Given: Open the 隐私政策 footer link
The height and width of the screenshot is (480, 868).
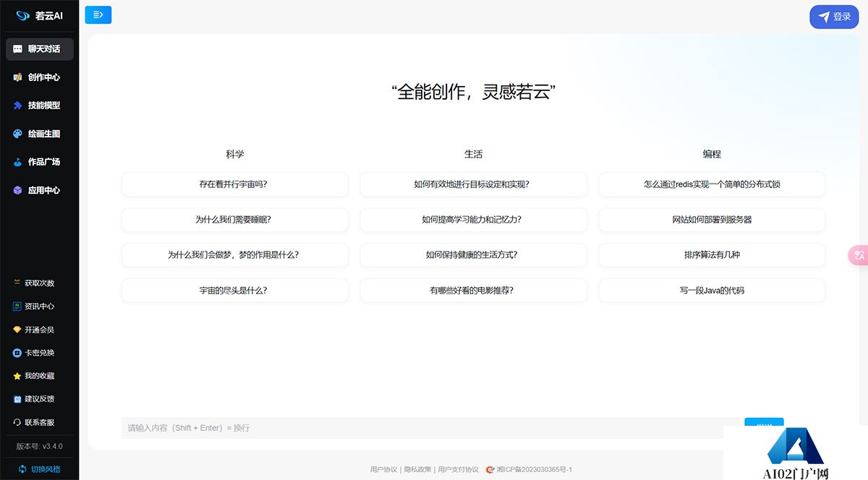Looking at the screenshot, I should [417, 470].
